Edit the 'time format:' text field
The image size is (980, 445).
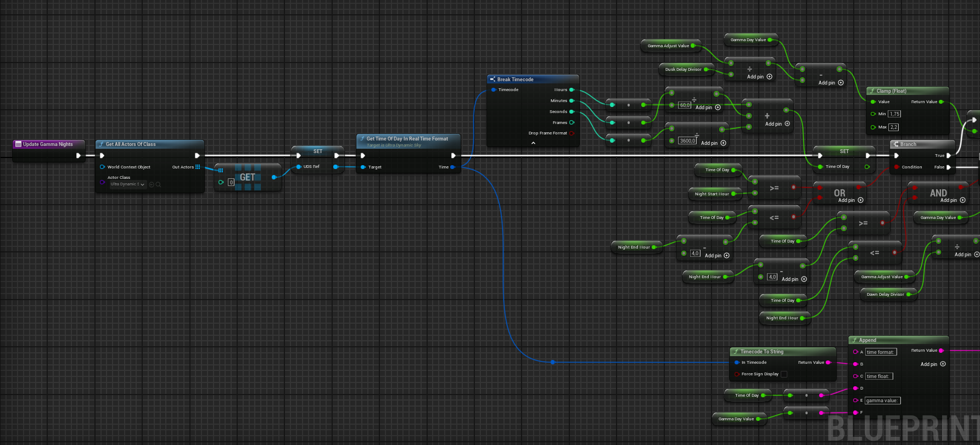(881, 352)
